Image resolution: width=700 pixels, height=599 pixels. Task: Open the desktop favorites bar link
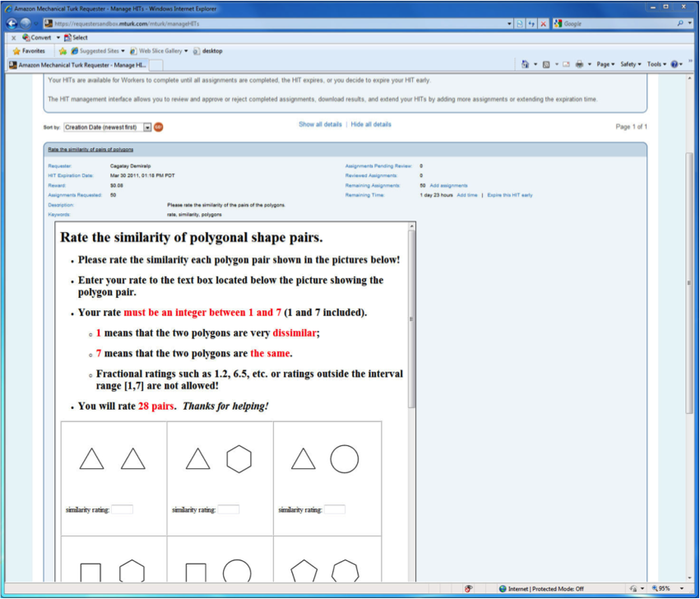click(207, 51)
